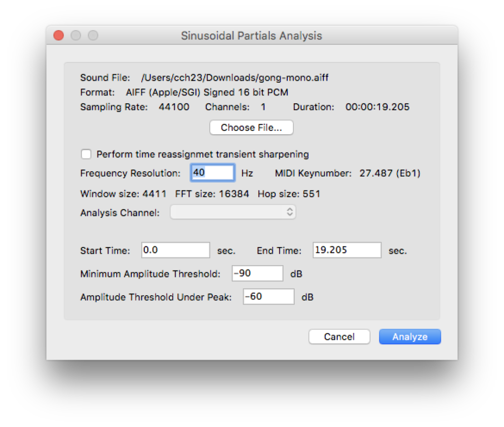Viewport: 504px width, 427px height.
Task: Click the Format AIFF Signed 16 bit PCM text
Action: 207,92
